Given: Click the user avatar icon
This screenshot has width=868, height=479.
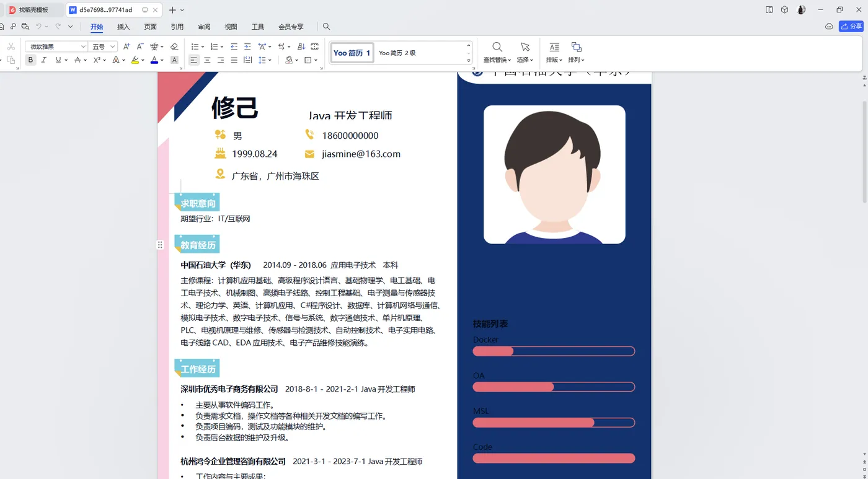Looking at the screenshot, I should pyautogui.click(x=801, y=10).
